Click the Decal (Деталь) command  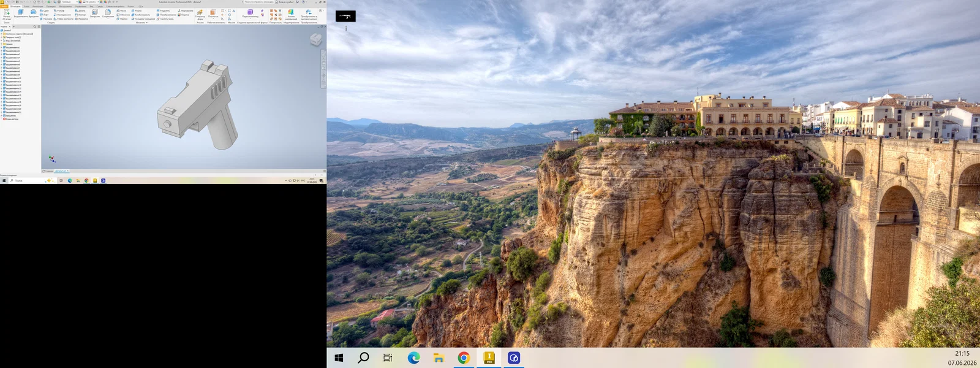(x=80, y=10)
